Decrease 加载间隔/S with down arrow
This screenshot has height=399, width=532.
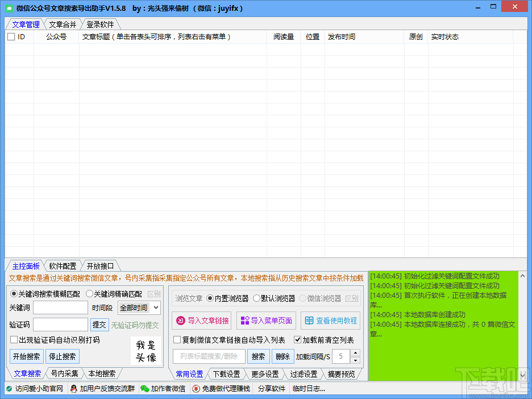point(355,360)
